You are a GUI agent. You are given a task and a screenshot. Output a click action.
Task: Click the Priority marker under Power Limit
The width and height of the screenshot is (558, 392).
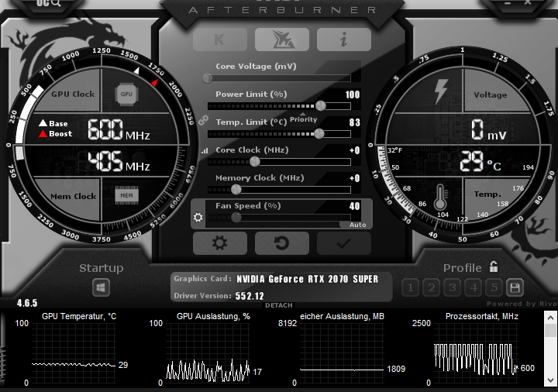(x=303, y=119)
